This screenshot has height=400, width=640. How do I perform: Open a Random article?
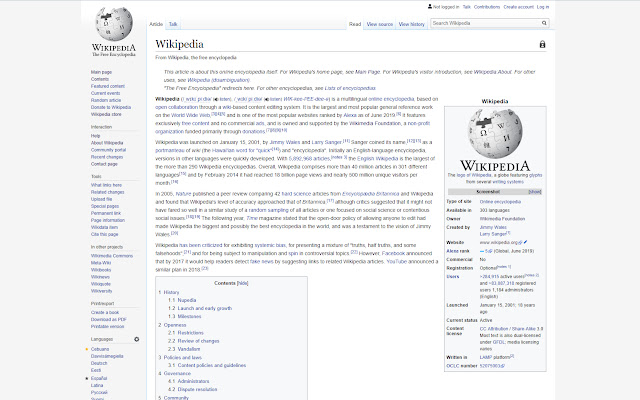click(106, 100)
